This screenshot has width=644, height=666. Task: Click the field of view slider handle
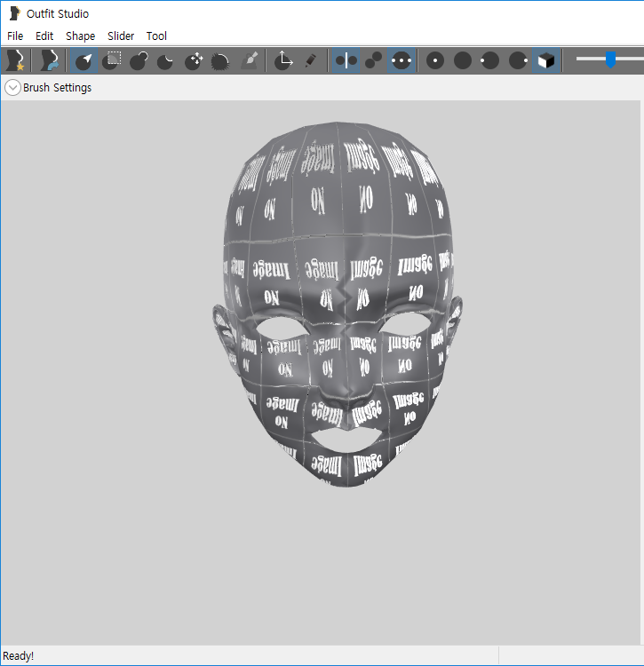coord(610,59)
